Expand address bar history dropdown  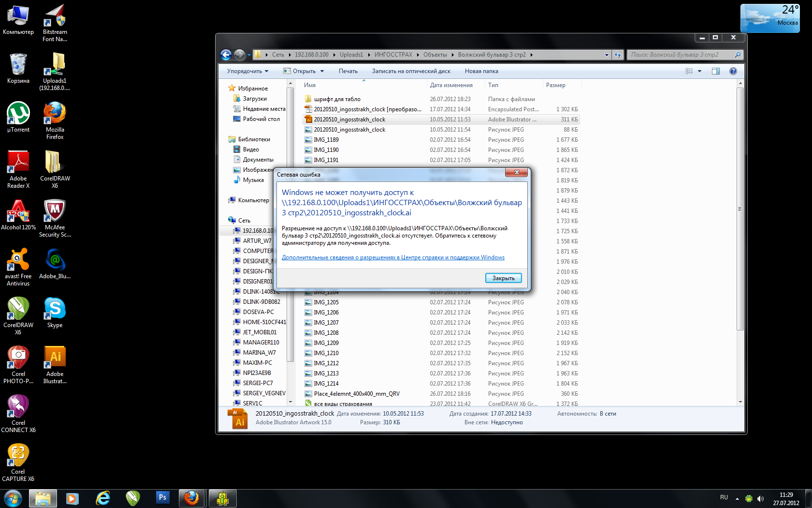[607, 55]
